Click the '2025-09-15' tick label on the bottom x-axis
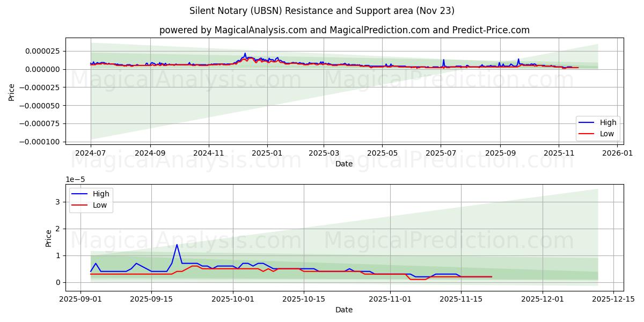Viewport: 644px width, 322px height. pyautogui.click(x=151, y=299)
